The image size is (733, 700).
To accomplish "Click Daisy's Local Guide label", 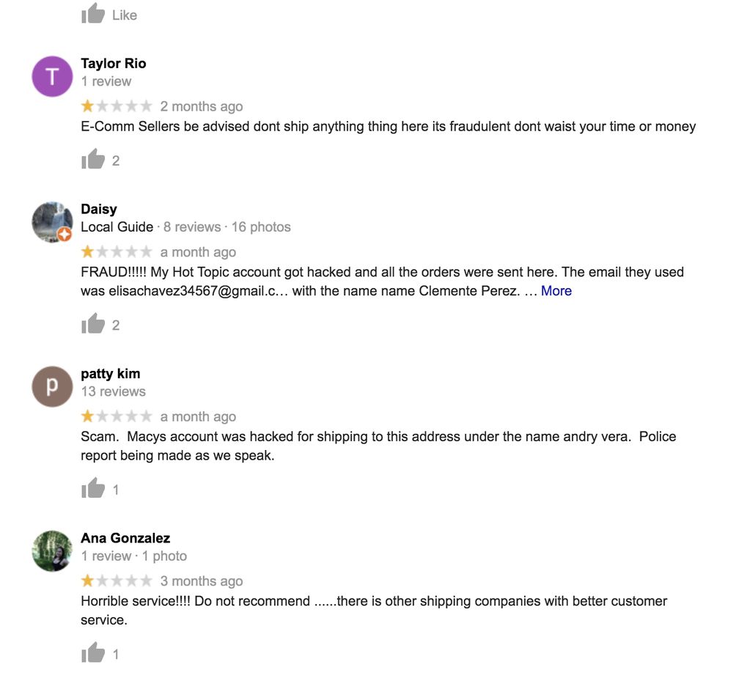I will [x=117, y=226].
